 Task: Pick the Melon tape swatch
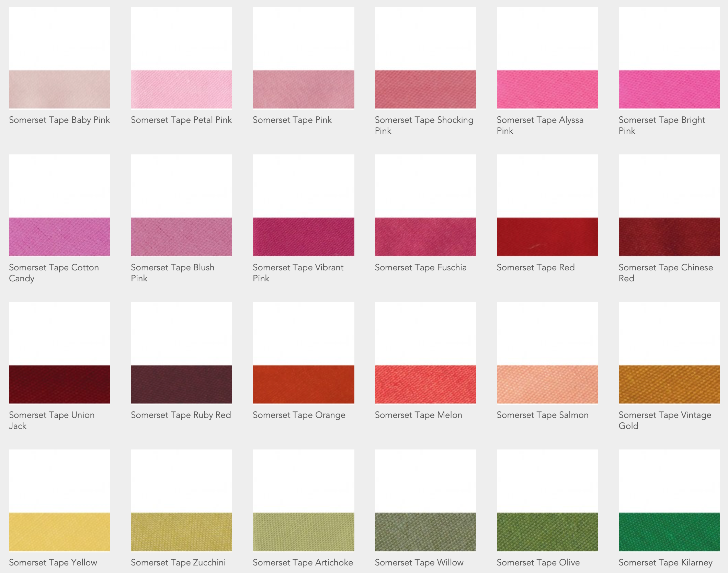point(425,384)
